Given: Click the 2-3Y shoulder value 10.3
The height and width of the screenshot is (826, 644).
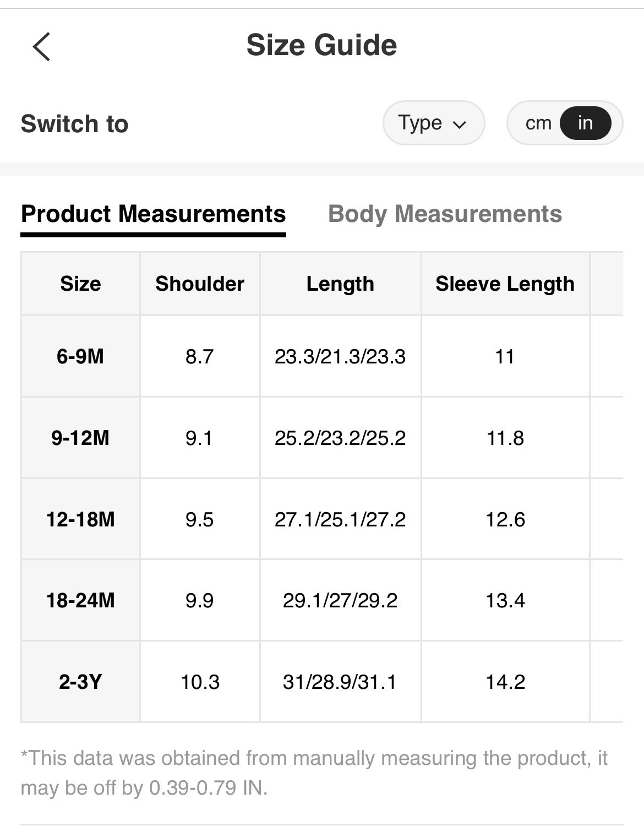Looking at the screenshot, I should coord(200,682).
